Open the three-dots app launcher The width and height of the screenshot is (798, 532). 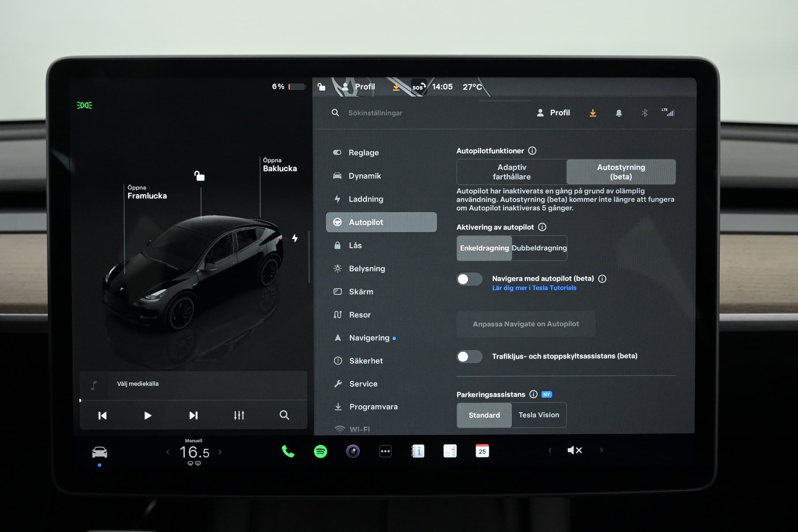[385, 451]
